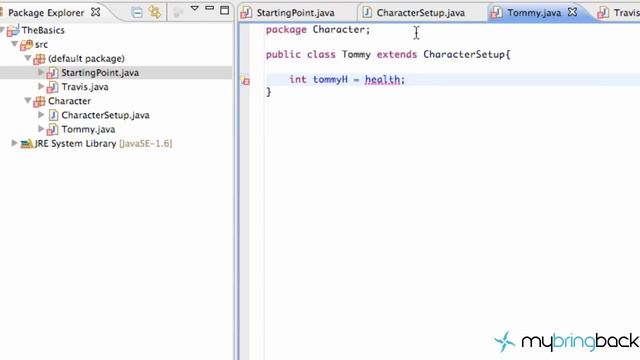
Task: Expand Travis.java in the tree
Action: tap(41, 87)
